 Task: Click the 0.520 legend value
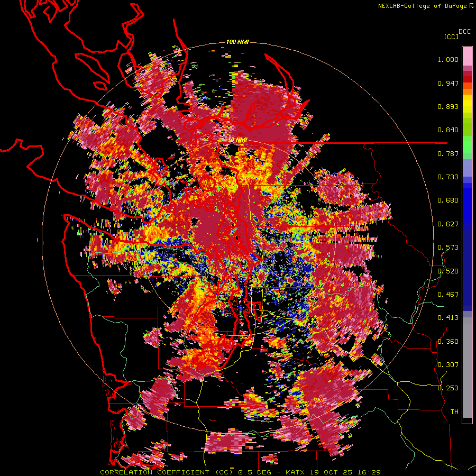[x=448, y=271]
